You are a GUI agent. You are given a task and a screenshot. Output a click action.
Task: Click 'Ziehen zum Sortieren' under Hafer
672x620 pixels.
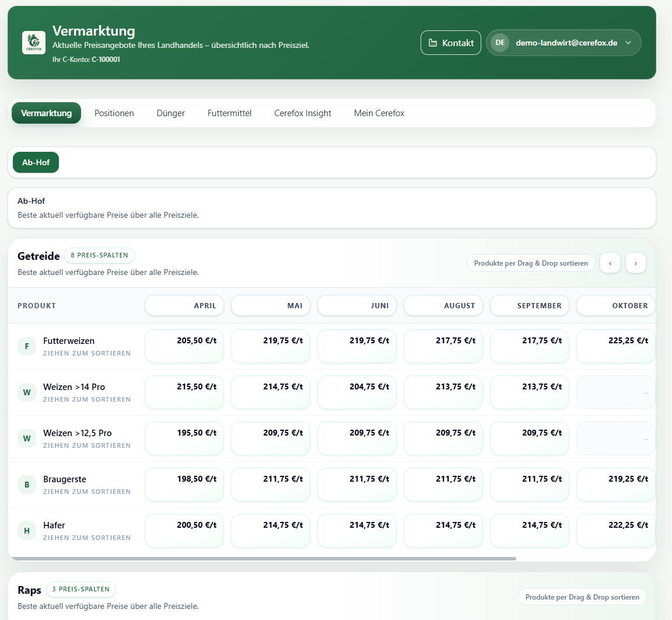coord(86,538)
